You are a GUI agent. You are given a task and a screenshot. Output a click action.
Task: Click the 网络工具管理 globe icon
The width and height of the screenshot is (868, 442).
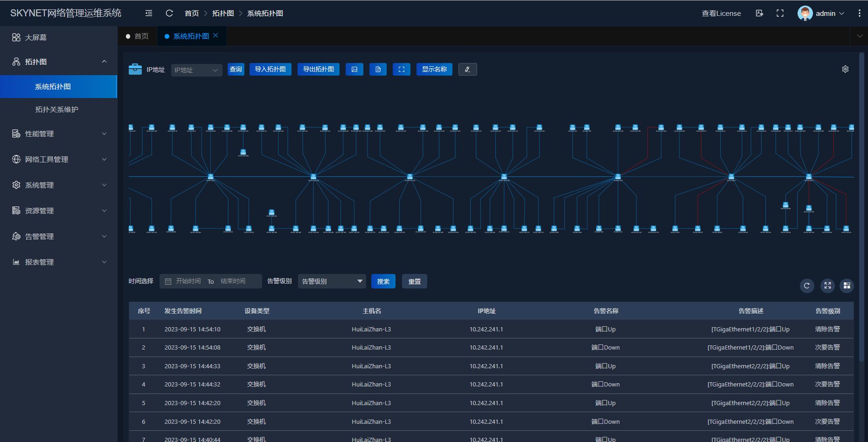pyautogui.click(x=16, y=159)
